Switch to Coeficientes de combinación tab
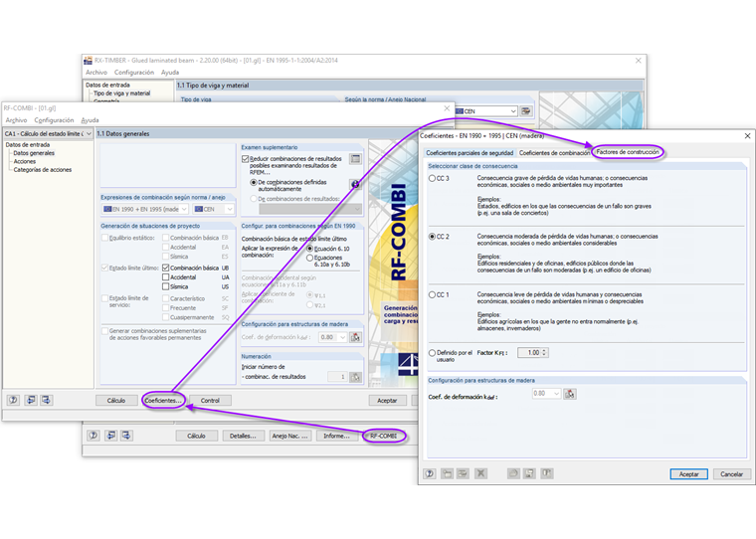The image size is (756, 539). tap(554, 153)
